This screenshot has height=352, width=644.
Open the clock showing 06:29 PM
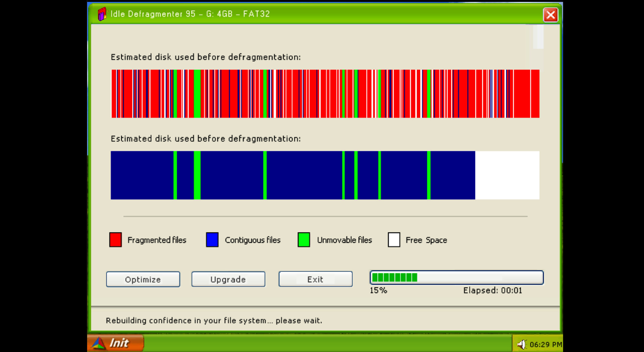tap(546, 344)
